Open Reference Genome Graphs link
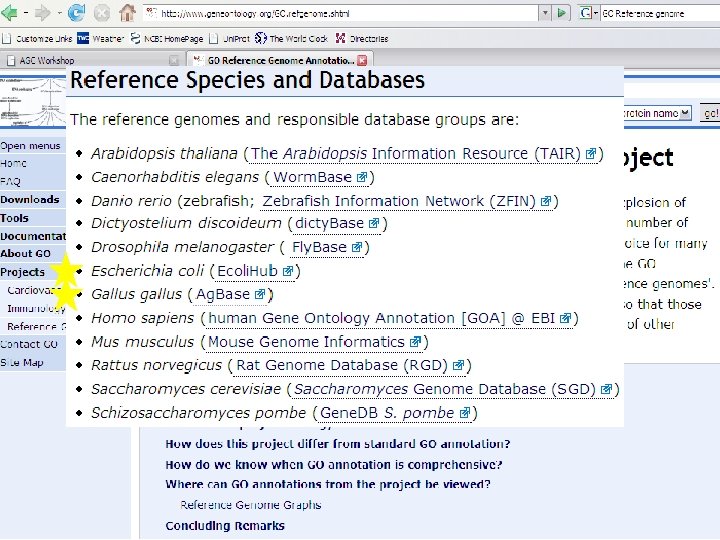 [x=251, y=505]
